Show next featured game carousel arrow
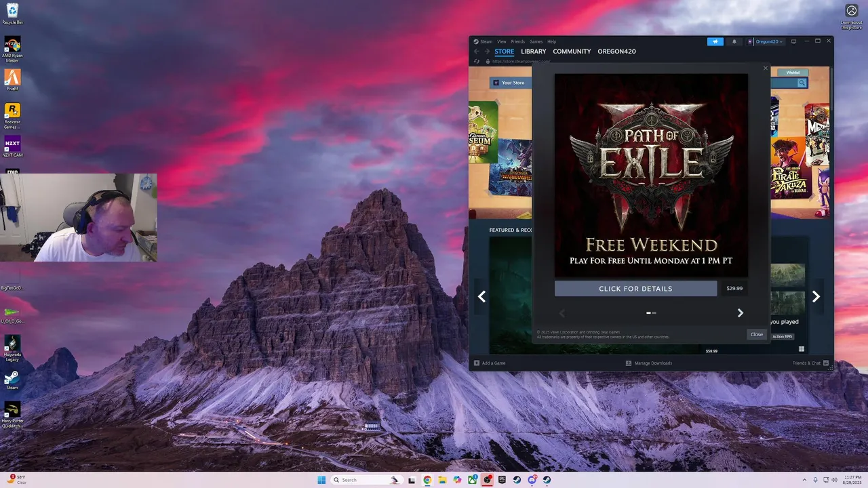Screen dimensions: 868x488 (x=816, y=296)
